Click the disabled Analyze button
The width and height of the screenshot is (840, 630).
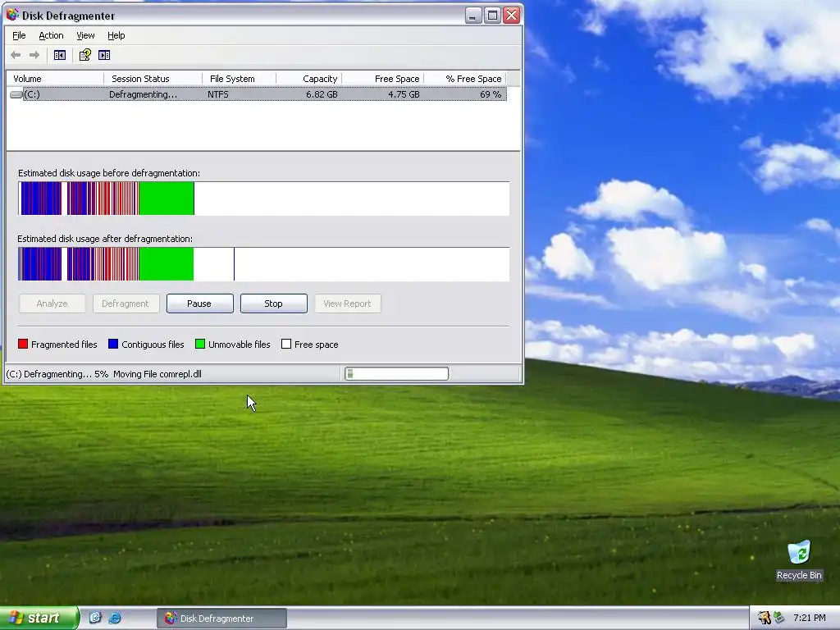pos(52,304)
